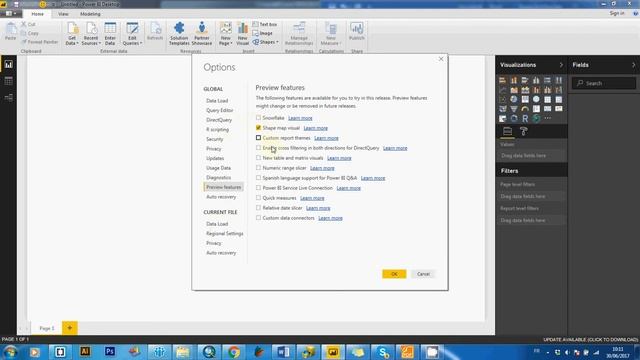Viewport: 640px width, 360px height.
Task: Open Chrome from the taskbar
Action: [234, 352]
